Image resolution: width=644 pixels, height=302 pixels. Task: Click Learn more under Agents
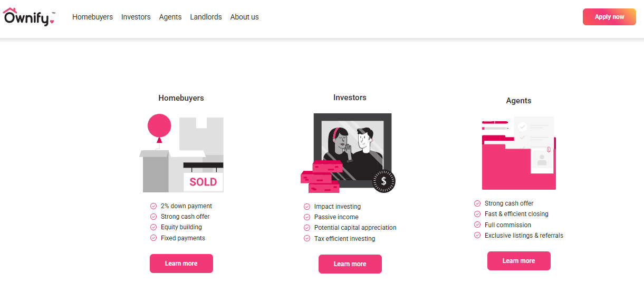pos(518,261)
